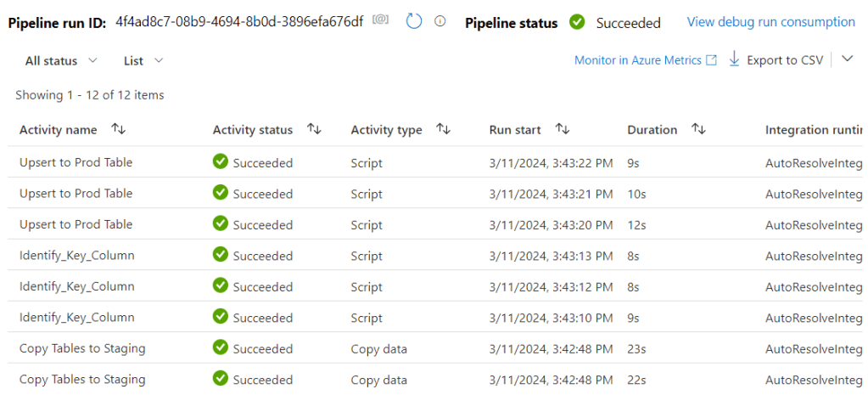The image size is (868, 395).
Task: Click the info icon beside refresh
Action: coord(440,21)
